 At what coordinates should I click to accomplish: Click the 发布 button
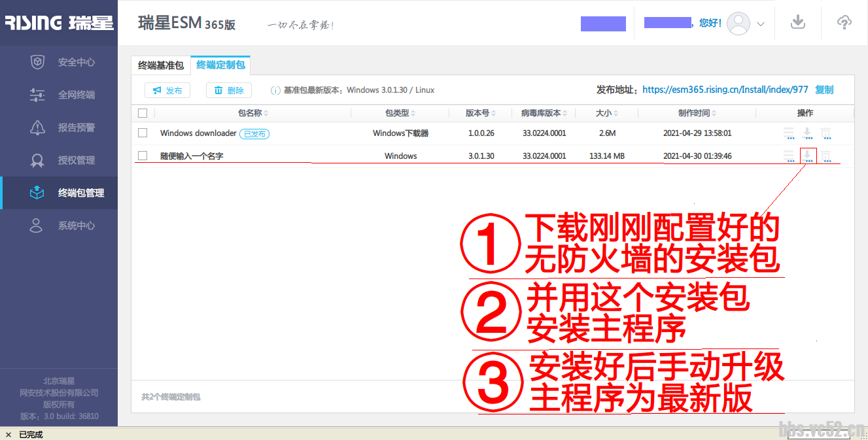[167, 90]
